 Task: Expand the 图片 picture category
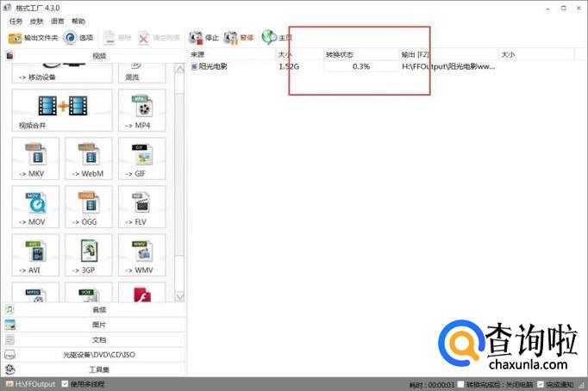tap(98, 325)
